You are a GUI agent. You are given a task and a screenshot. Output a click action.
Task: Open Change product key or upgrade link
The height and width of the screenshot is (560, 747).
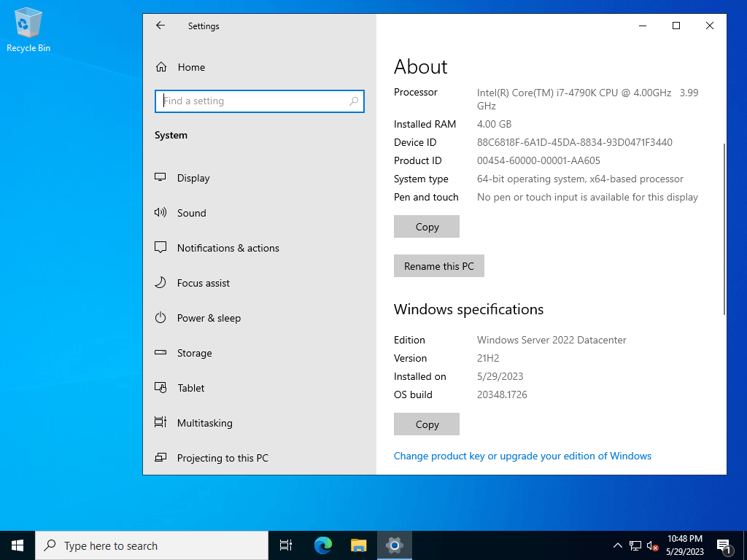[522, 456]
